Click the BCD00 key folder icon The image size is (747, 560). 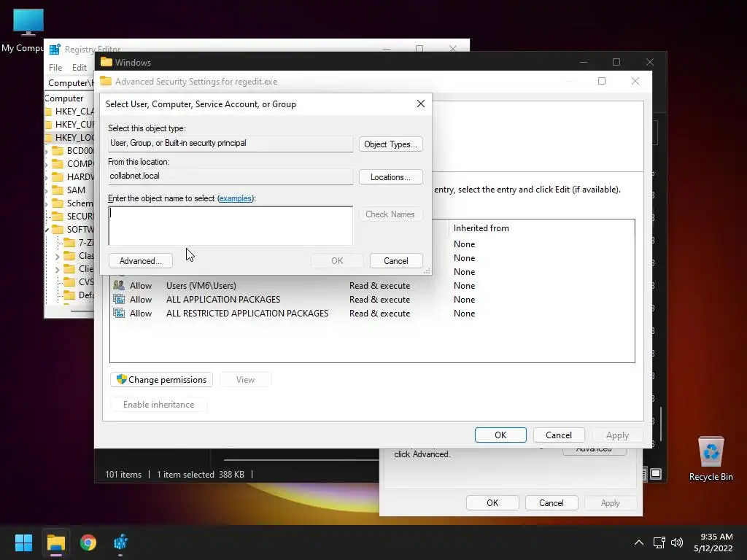pyautogui.click(x=58, y=150)
